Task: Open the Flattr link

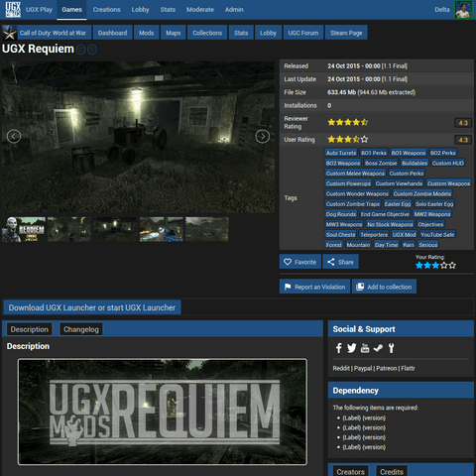Action: [x=408, y=368]
